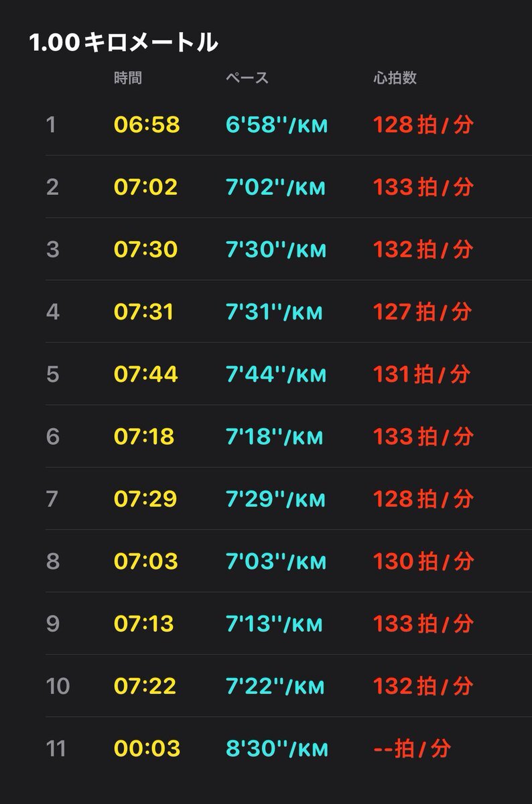This screenshot has height=804, width=532.
Task: Select split 6 heart rate 133 拍/分
Action: [423, 436]
